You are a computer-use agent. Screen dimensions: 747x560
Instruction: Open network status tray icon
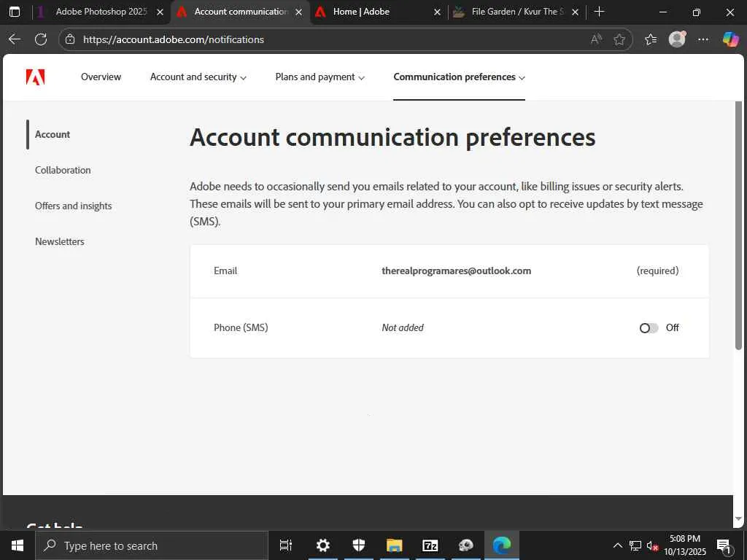click(635, 545)
